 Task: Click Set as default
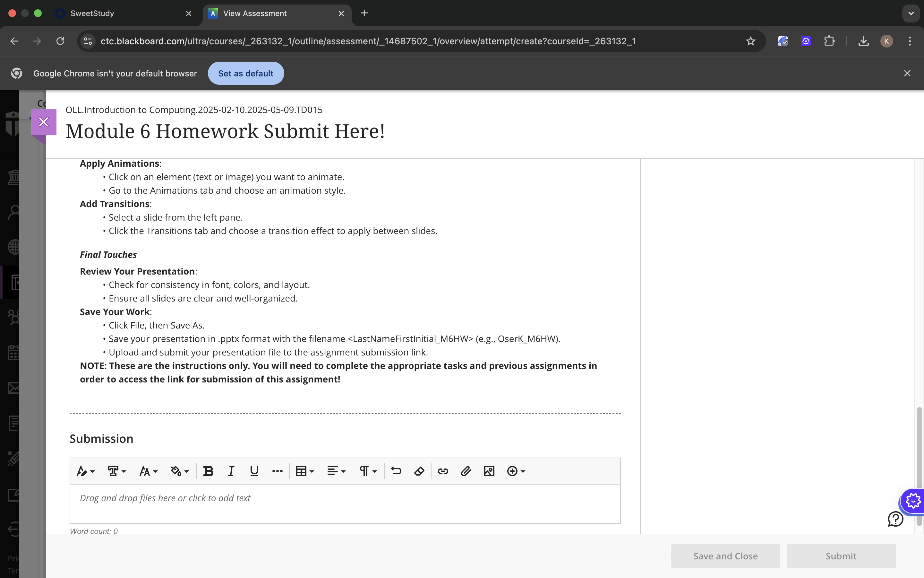click(245, 74)
